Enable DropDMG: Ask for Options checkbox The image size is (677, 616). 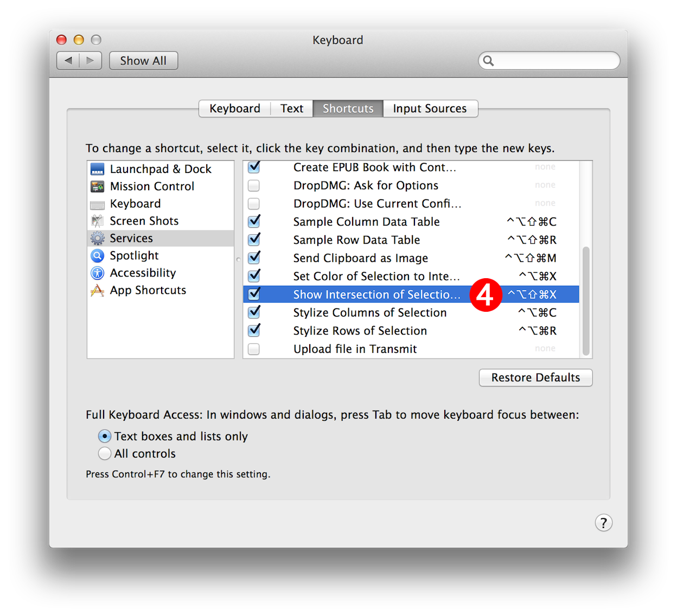pyautogui.click(x=254, y=185)
